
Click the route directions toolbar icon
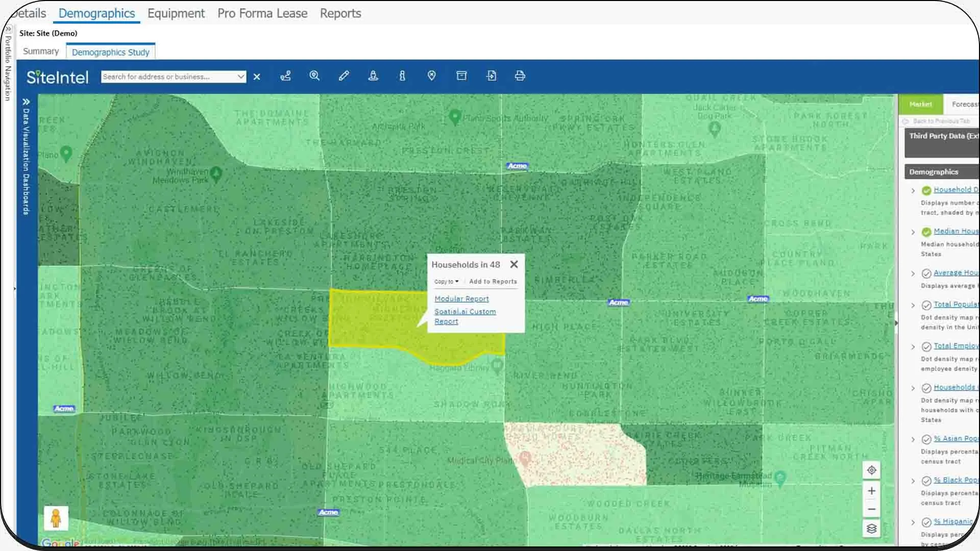click(x=286, y=76)
